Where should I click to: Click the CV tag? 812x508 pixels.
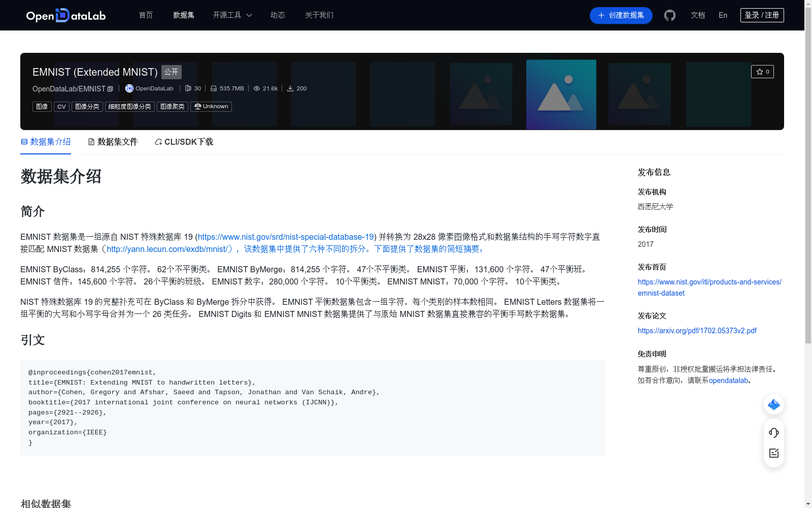tap(61, 107)
